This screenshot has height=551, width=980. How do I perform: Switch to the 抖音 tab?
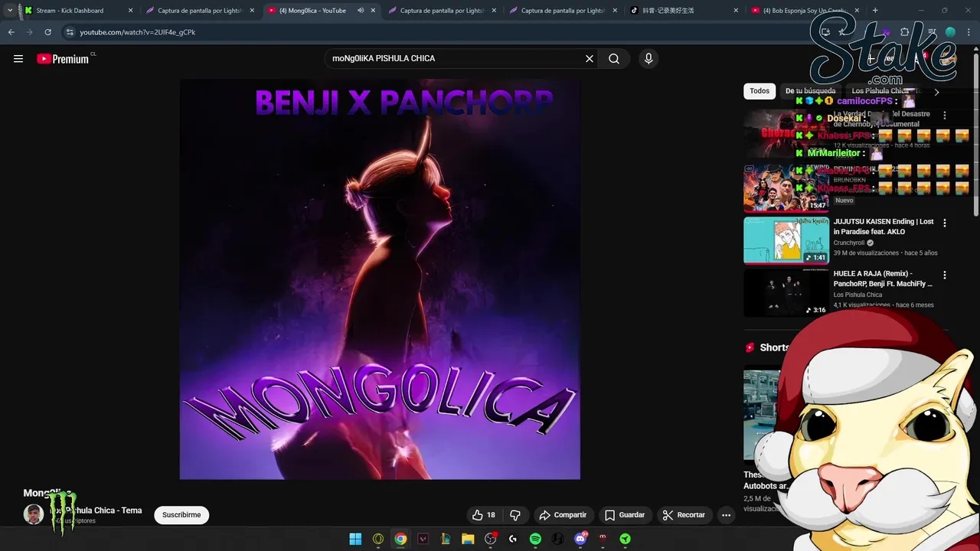point(680,11)
